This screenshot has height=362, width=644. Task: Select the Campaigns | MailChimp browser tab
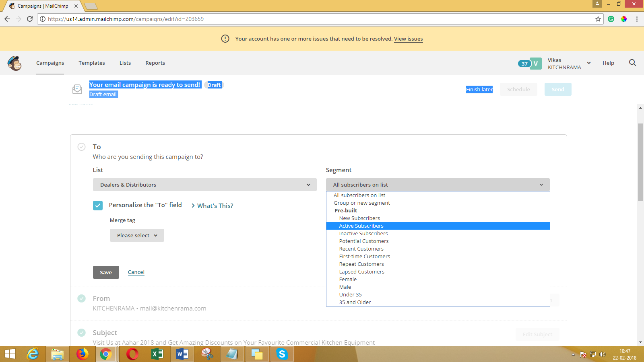43,6
